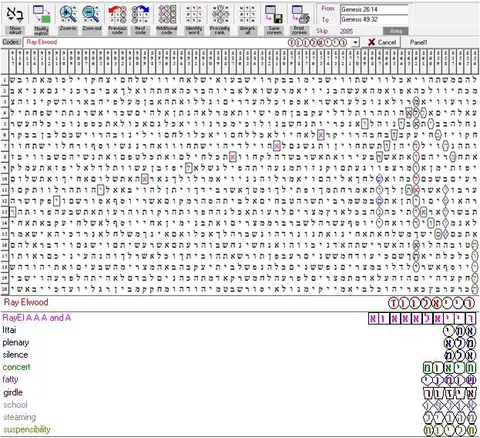The width and height of the screenshot is (480, 438).
Task: Click Hebrew letters beside silence
Action: (x=460, y=356)
